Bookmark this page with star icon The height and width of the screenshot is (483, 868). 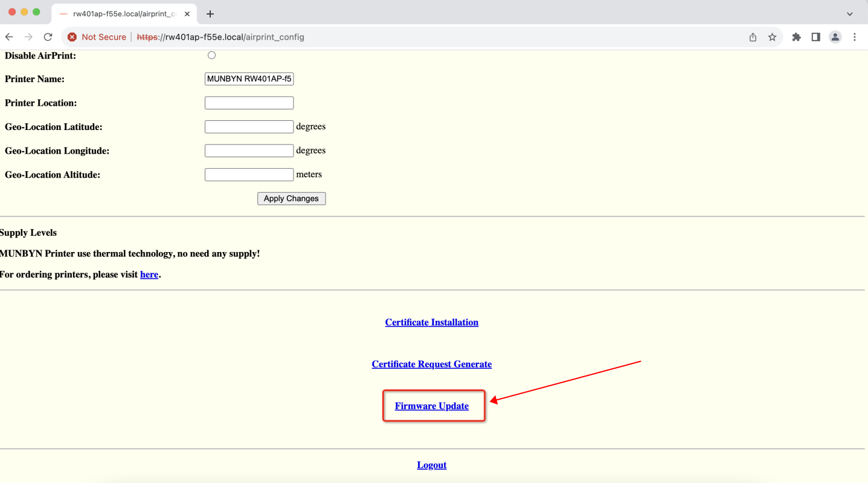coord(772,37)
